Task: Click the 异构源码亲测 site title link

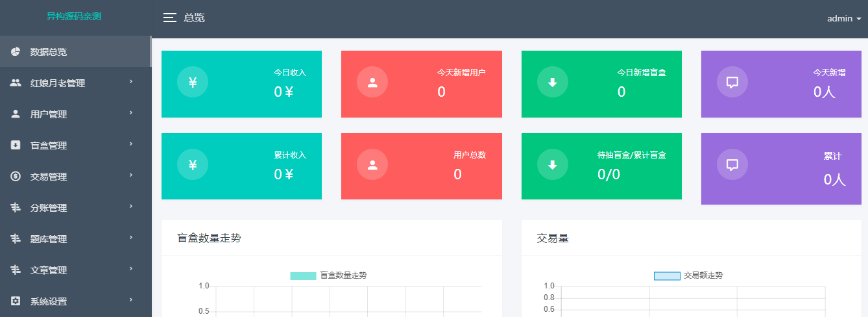Action: point(74,17)
